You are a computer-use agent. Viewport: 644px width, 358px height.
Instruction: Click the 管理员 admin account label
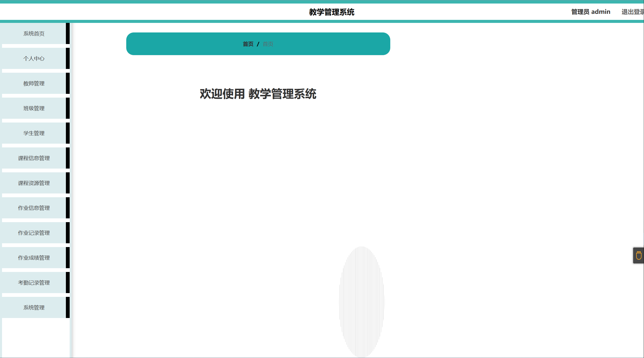click(591, 12)
